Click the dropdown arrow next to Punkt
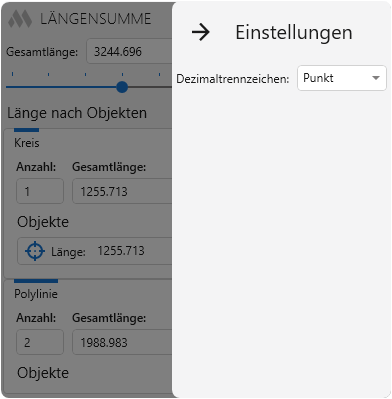392x399 pixels. pyautogui.click(x=376, y=78)
